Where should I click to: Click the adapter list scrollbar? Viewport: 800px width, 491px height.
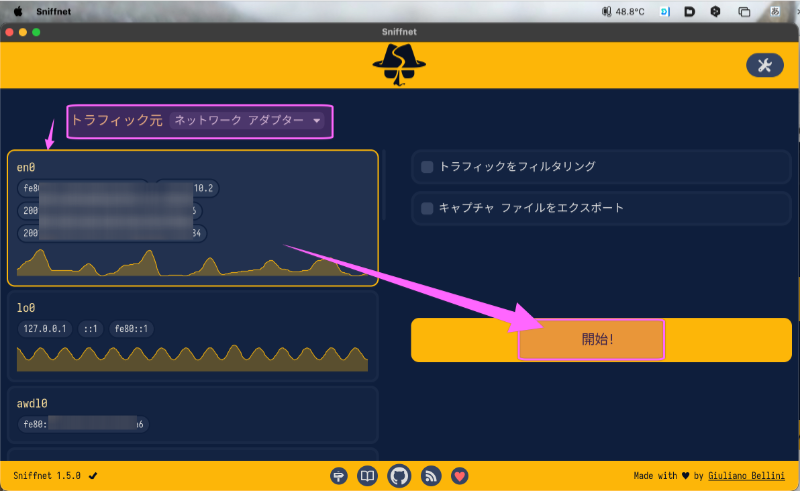point(384,185)
